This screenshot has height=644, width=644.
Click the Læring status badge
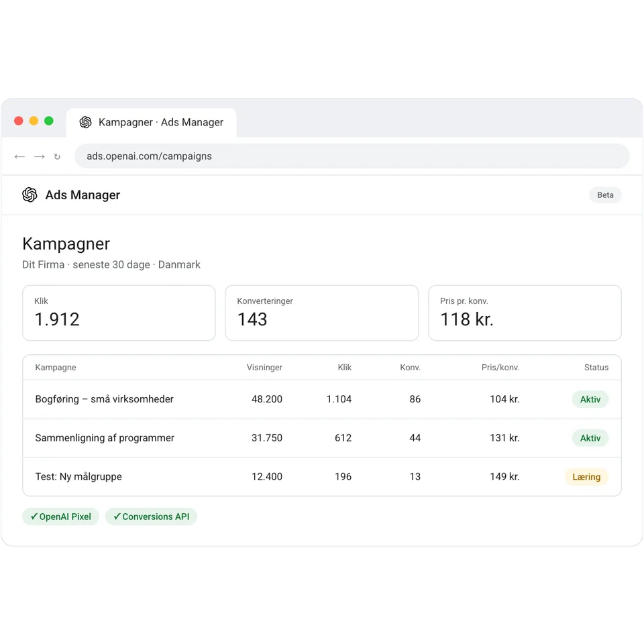(x=586, y=477)
